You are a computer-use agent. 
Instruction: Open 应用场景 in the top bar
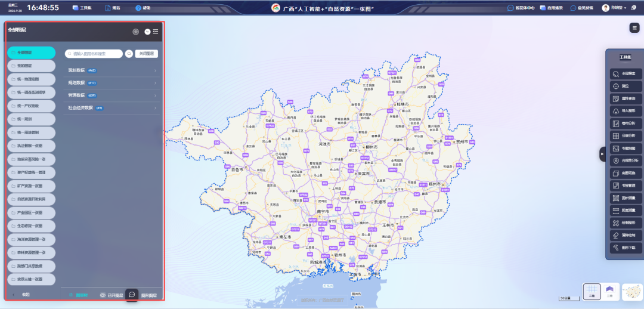point(551,8)
